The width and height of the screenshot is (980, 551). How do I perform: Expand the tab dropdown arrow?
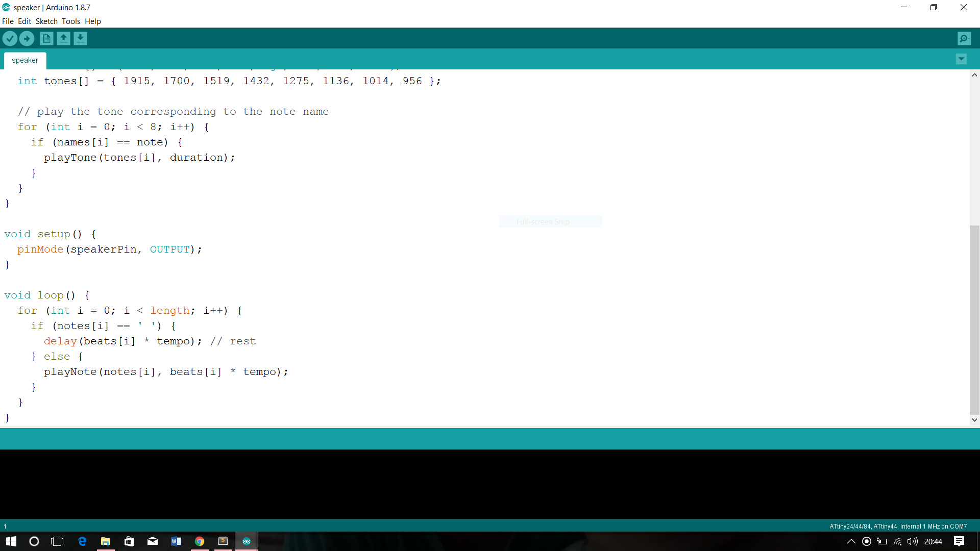tap(962, 59)
